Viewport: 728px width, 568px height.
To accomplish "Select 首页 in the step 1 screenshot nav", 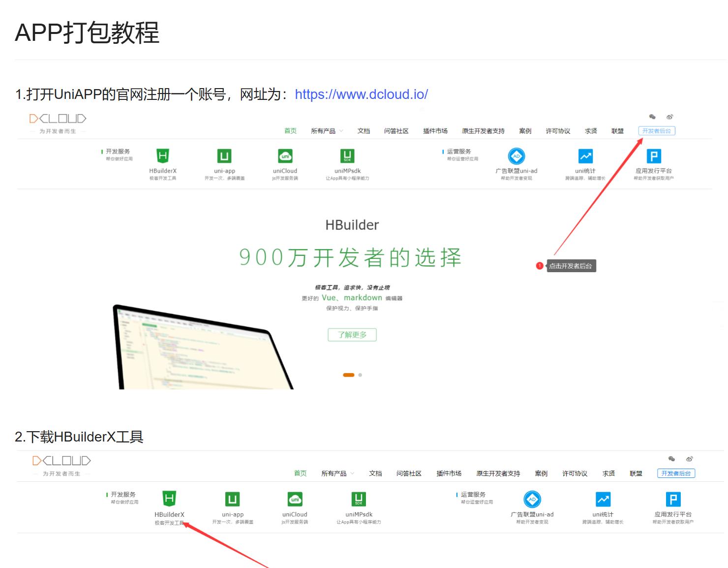I will point(290,131).
